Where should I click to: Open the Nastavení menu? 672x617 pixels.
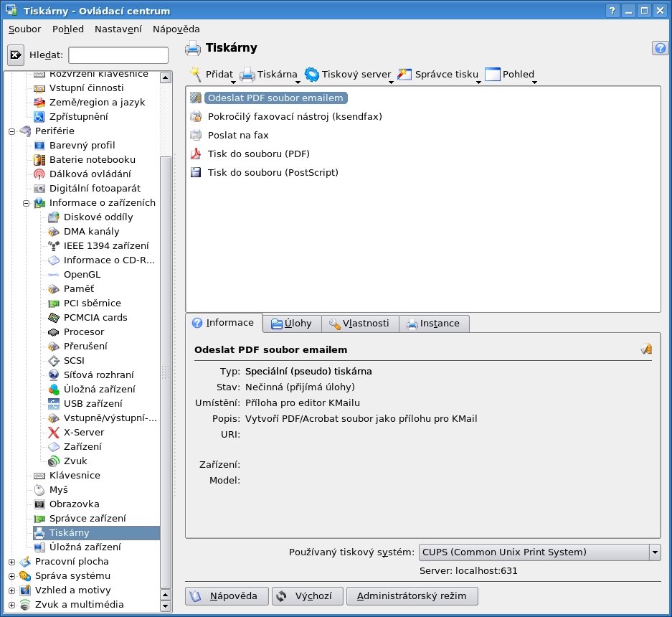(x=118, y=29)
